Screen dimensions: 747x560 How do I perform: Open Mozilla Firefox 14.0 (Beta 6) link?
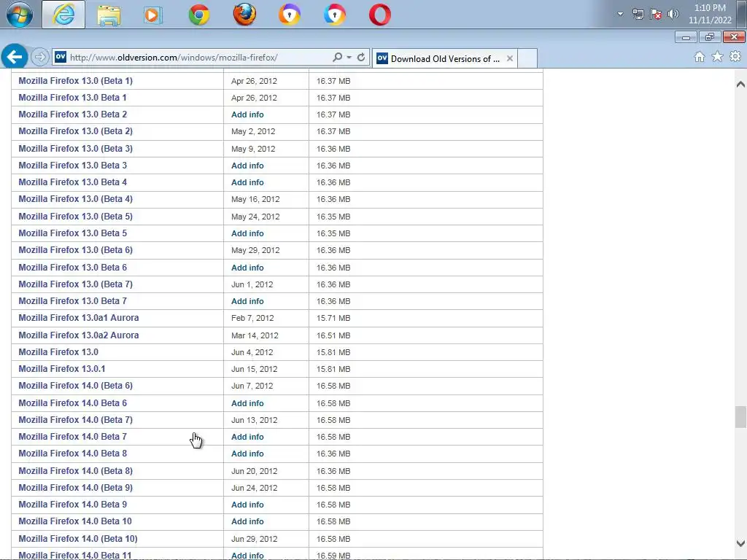(x=75, y=385)
